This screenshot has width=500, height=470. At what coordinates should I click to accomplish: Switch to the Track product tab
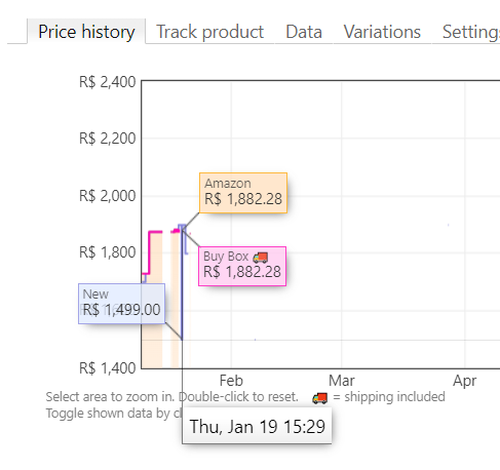210,32
